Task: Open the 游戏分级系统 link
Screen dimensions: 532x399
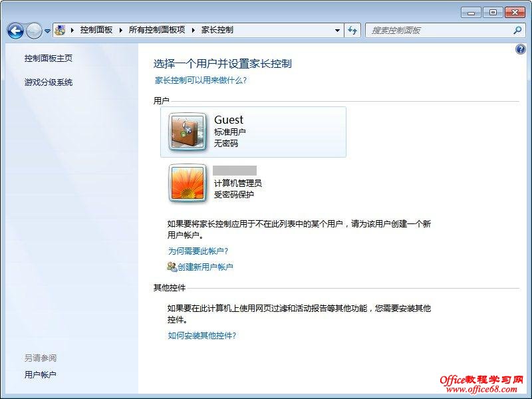Action: (x=48, y=82)
